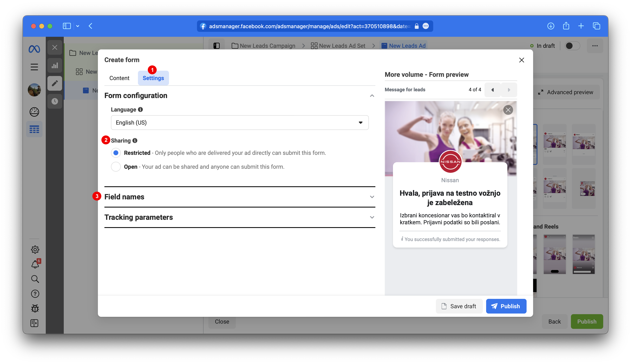
Task: Select the Open sharing option
Action: (x=116, y=167)
